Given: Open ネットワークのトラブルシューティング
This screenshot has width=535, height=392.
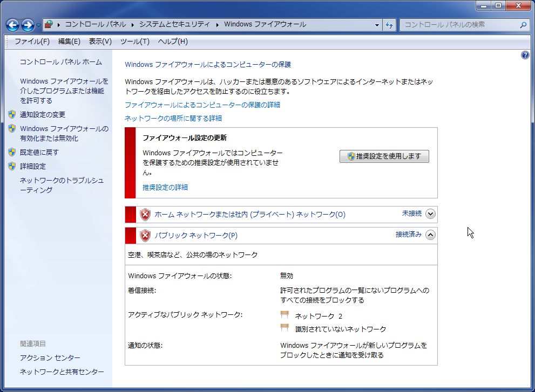Looking at the screenshot, I should [62, 185].
